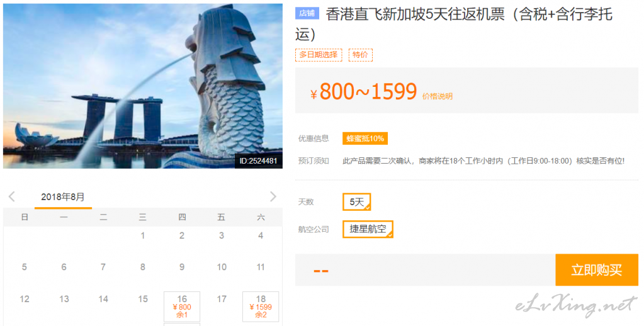
Task: Click the 蜂蜜抵10% discount badge
Action: tap(364, 138)
